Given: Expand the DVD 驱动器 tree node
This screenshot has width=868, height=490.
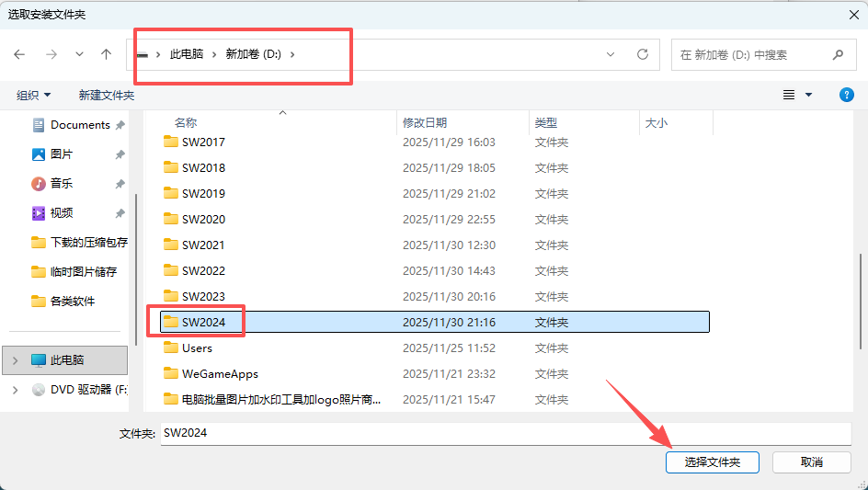Looking at the screenshot, I should (15, 390).
